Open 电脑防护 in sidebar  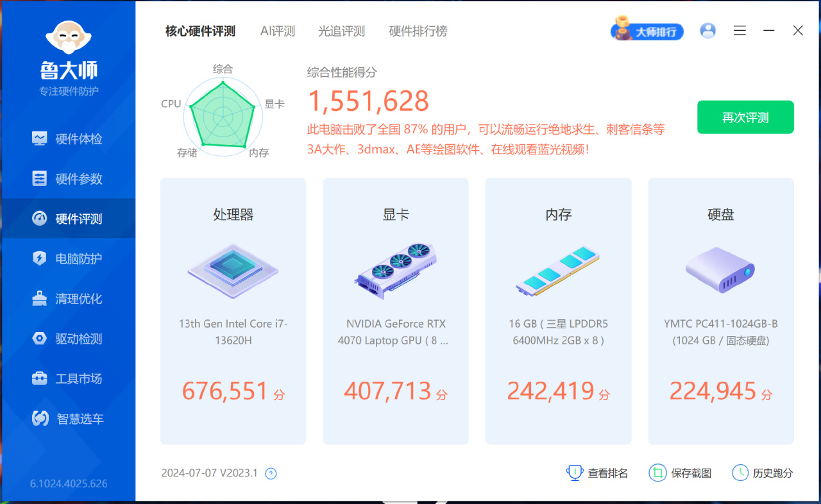(x=68, y=258)
